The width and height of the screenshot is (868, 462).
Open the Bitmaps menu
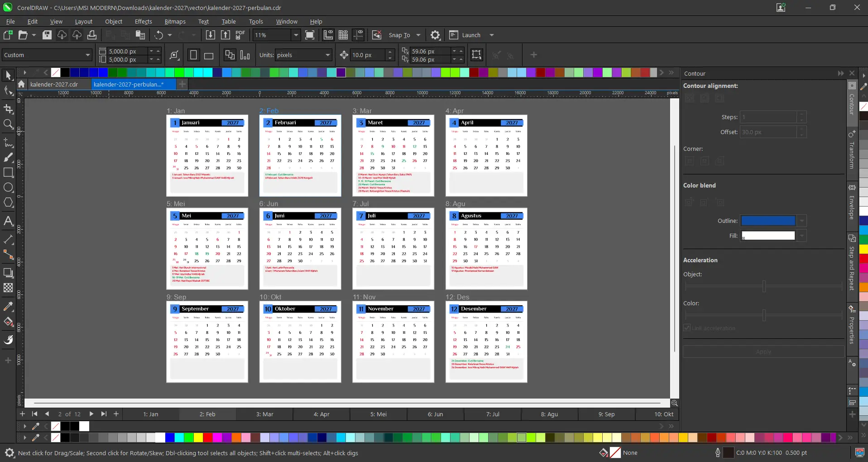click(175, 21)
